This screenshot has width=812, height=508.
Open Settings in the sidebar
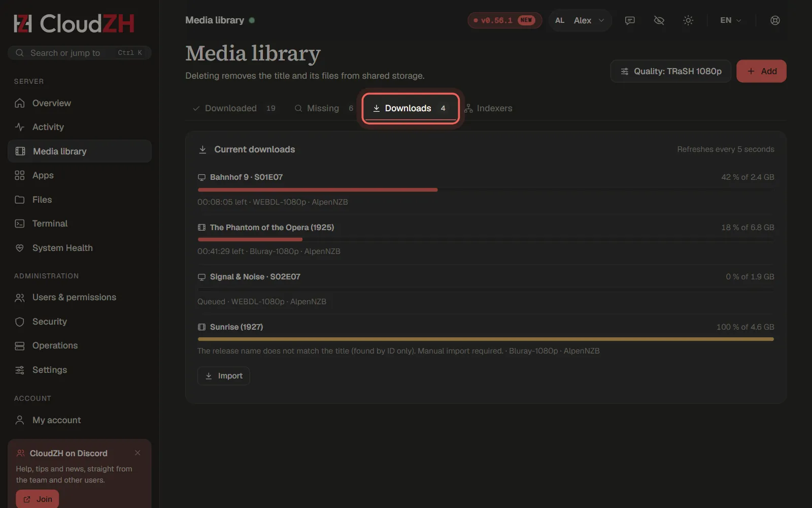[80, 370]
